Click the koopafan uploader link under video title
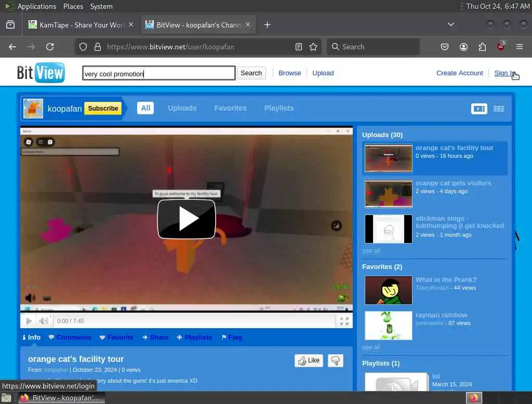This screenshot has width=532, height=404. (x=56, y=370)
